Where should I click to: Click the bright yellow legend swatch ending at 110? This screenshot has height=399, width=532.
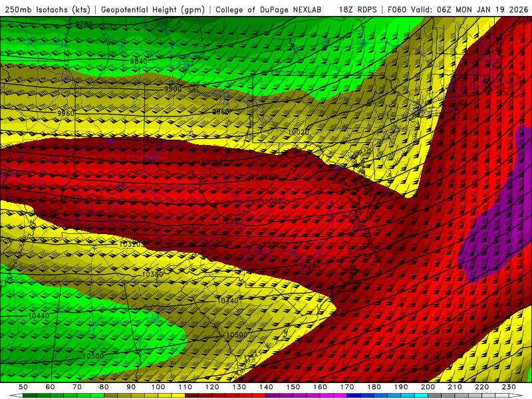pyautogui.click(x=178, y=396)
